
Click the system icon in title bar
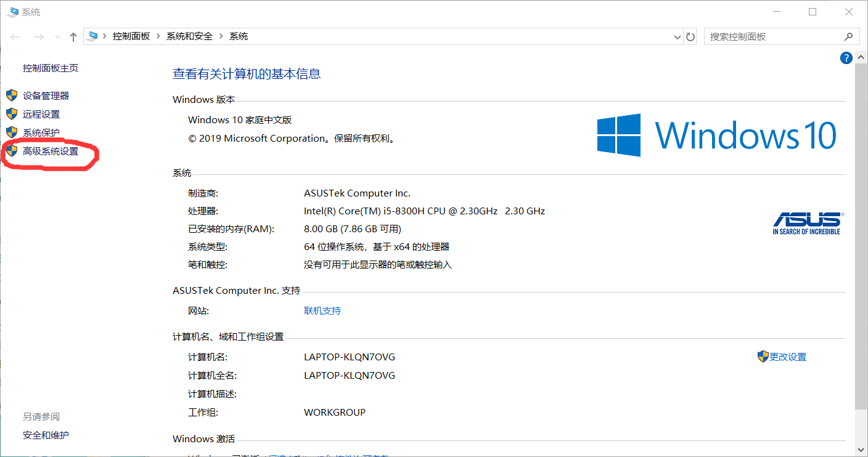coord(12,12)
